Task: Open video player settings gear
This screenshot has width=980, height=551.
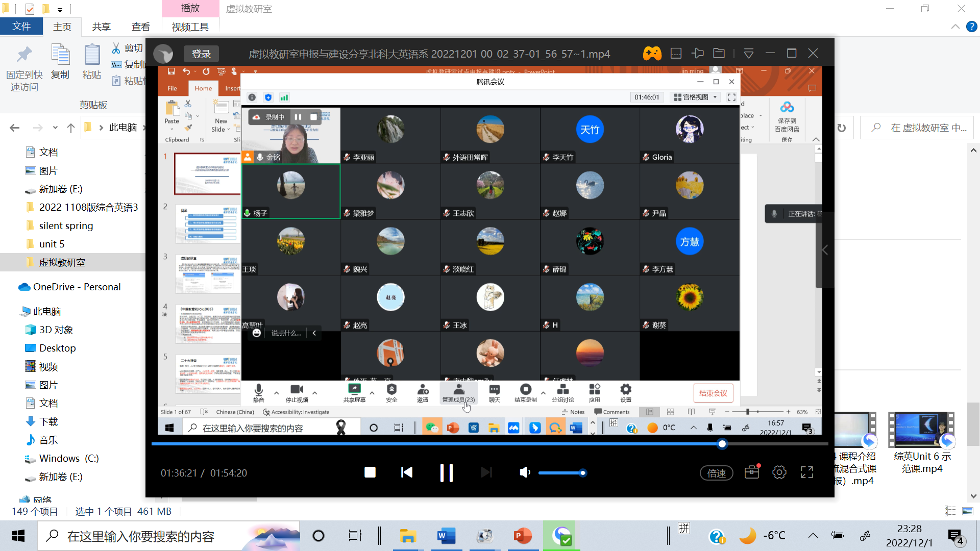Action: tap(779, 472)
